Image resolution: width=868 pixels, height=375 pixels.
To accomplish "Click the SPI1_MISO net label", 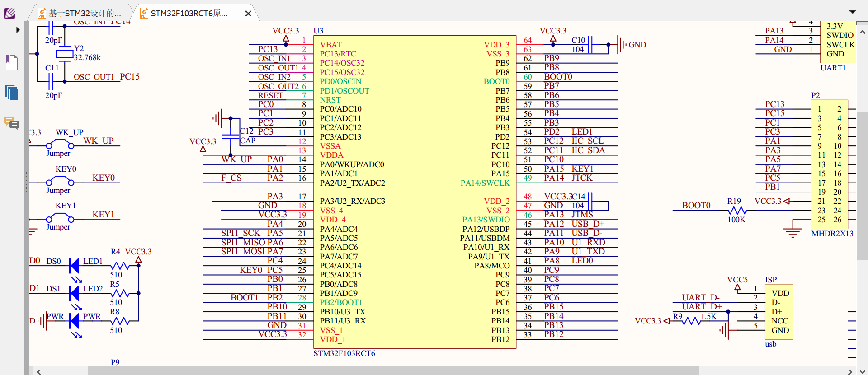I will click(243, 243).
